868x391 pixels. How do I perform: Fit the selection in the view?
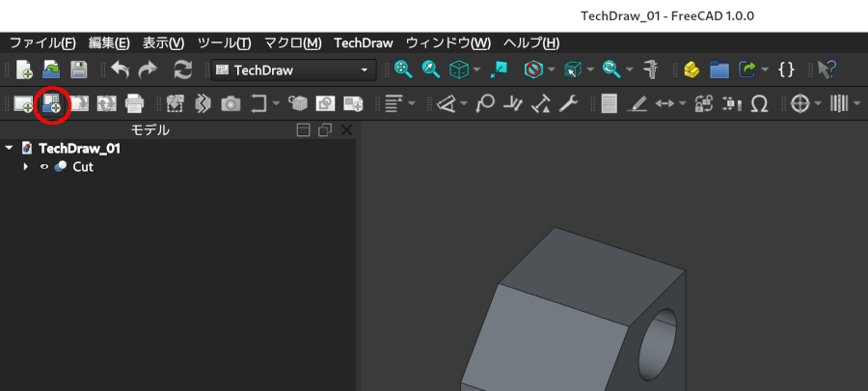coord(431,70)
